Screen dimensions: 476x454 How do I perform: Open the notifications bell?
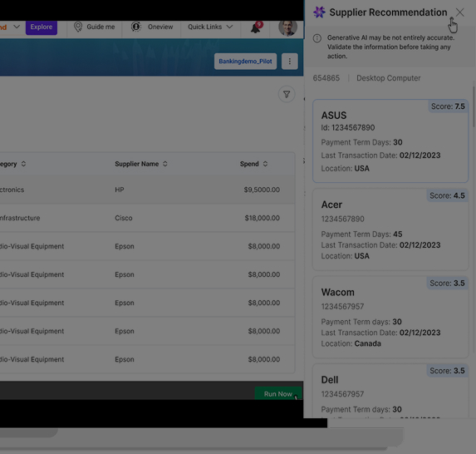click(x=256, y=27)
